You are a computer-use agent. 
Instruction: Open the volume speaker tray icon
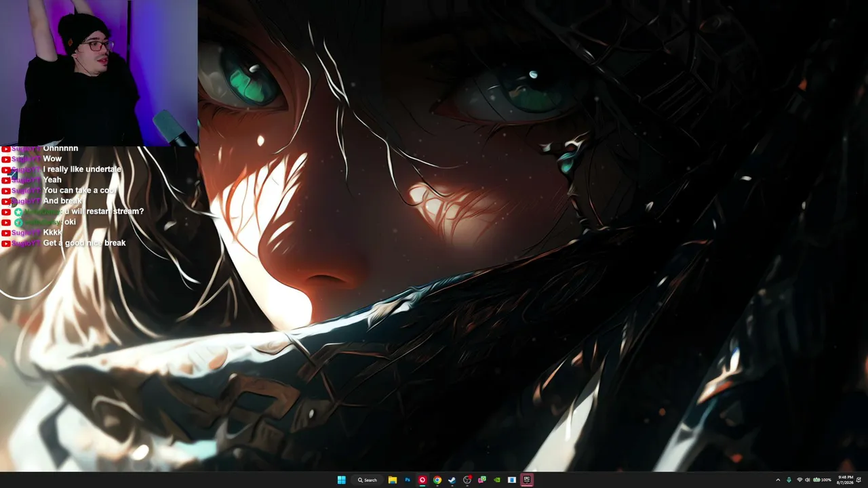807,480
